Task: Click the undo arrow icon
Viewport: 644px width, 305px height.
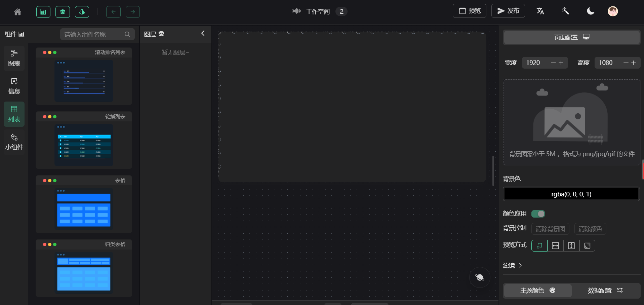Action: 113,11
